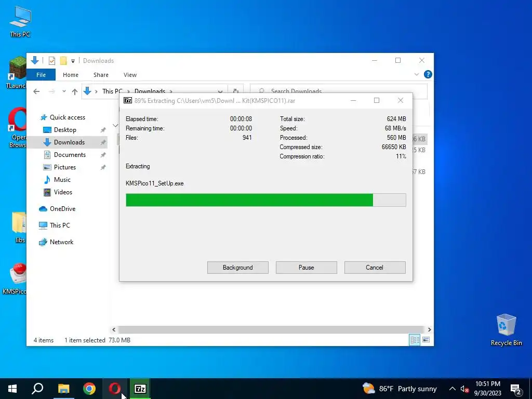This screenshot has height=399, width=532.
Task: Go up one folder level
Action: 75,91
